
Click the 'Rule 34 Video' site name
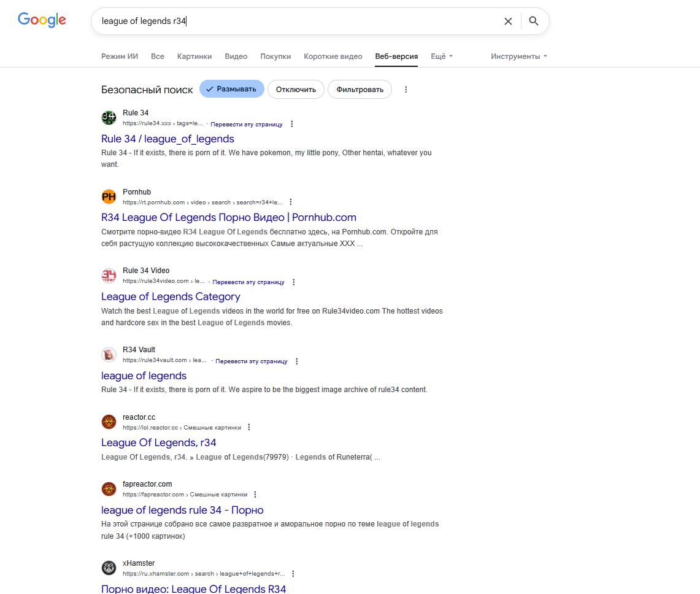coord(146,271)
